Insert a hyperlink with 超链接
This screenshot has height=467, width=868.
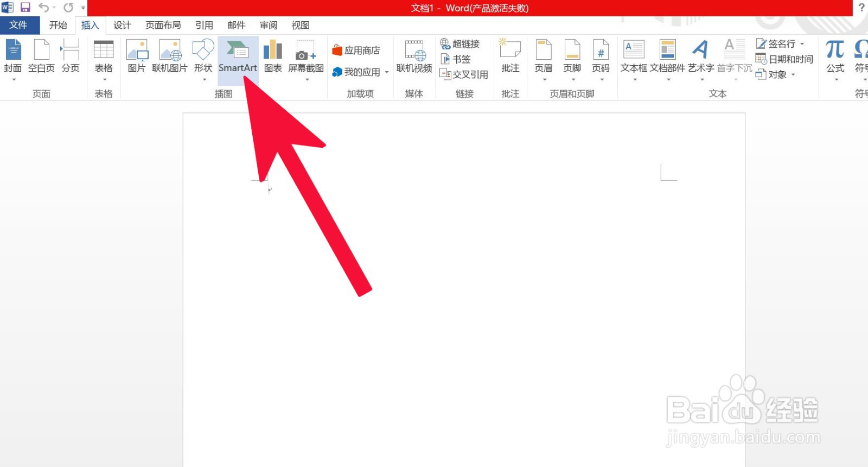click(x=459, y=43)
